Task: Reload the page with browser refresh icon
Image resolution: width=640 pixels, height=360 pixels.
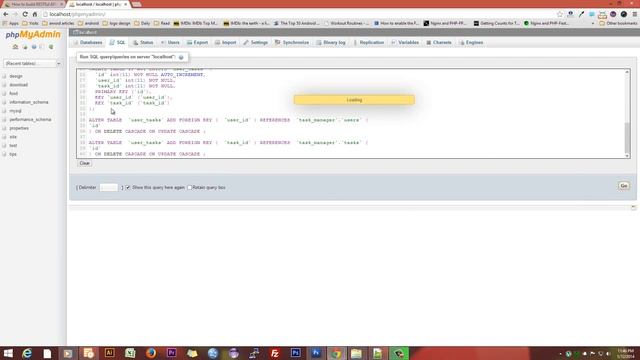Action: [25, 14]
